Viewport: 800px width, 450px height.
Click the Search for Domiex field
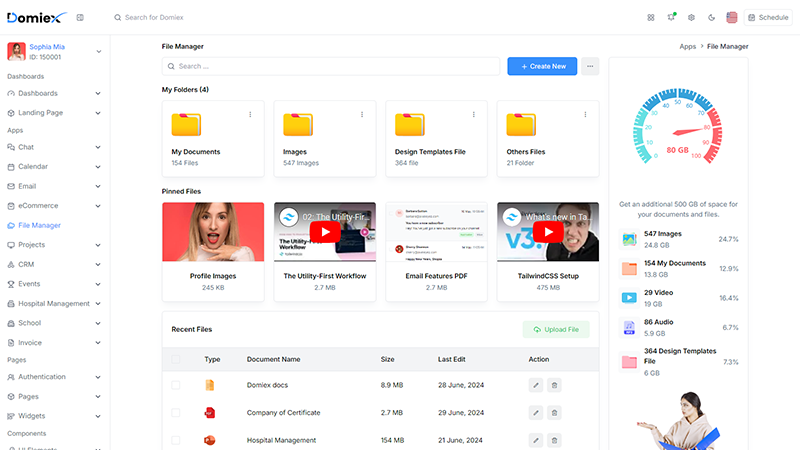point(154,17)
